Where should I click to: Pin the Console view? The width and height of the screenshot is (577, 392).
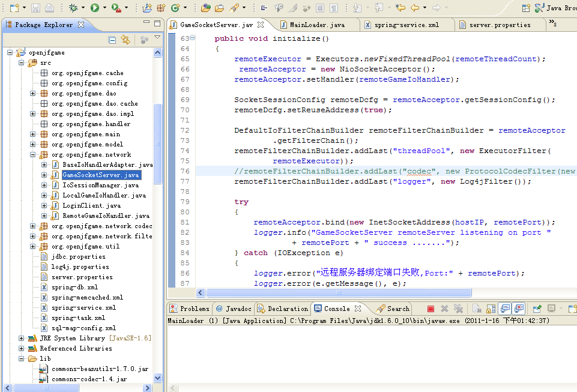click(x=536, y=309)
